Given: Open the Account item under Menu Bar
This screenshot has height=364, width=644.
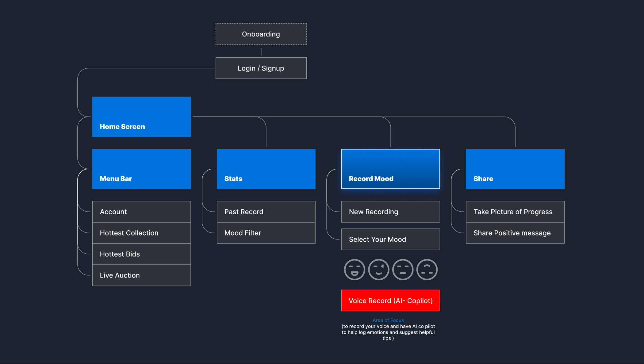Looking at the screenshot, I should 141,212.
